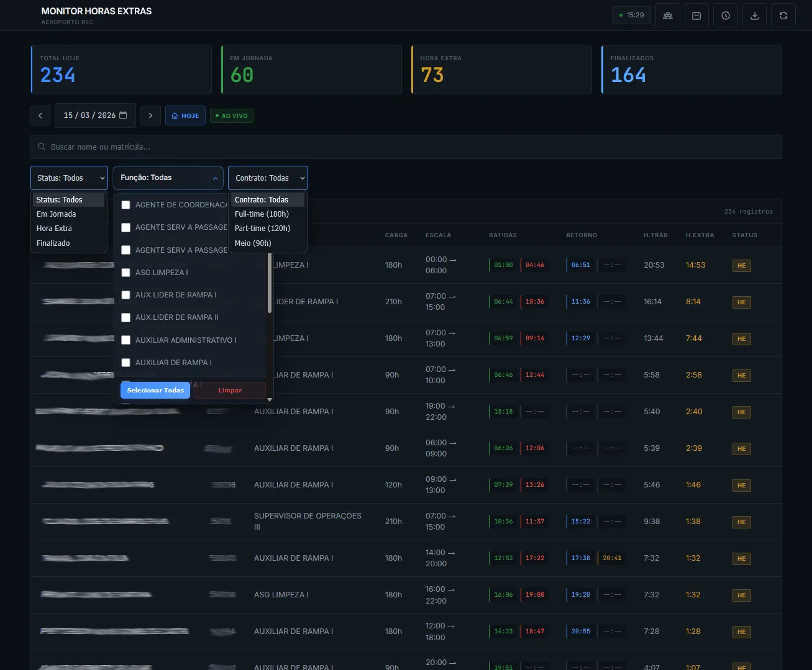The image size is (812, 670).
Task: Click the 234 registros count text
Action: point(749,212)
